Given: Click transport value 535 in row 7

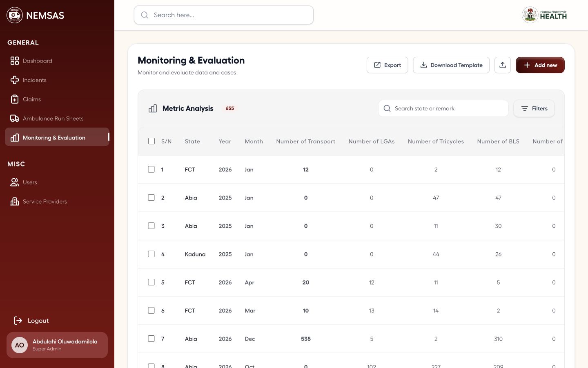Looking at the screenshot, I should coord(306,339).
